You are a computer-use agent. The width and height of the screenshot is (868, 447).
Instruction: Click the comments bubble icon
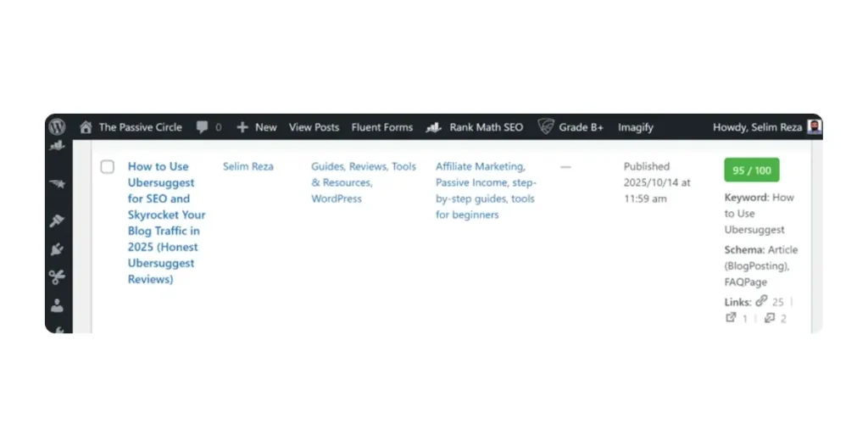[x=203, y=127]
